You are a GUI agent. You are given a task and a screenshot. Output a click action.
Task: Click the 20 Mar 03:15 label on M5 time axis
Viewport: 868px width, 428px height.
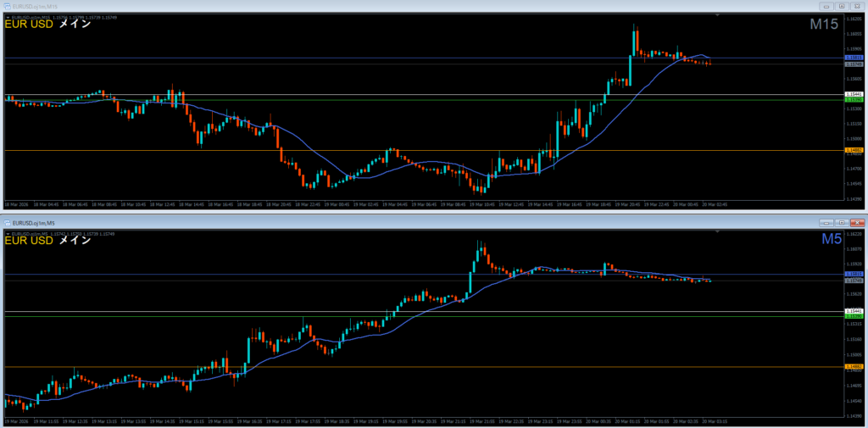pos(715,421)
